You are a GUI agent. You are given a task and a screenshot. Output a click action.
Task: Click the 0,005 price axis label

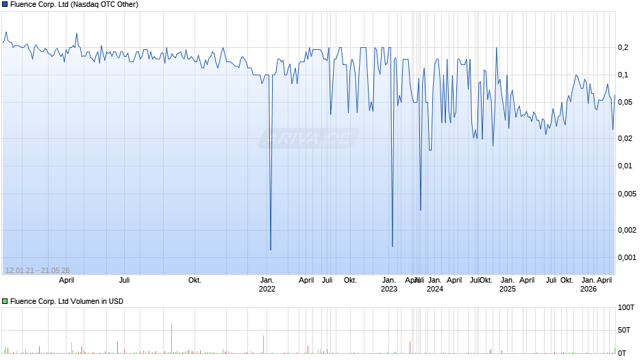(627, 194)
